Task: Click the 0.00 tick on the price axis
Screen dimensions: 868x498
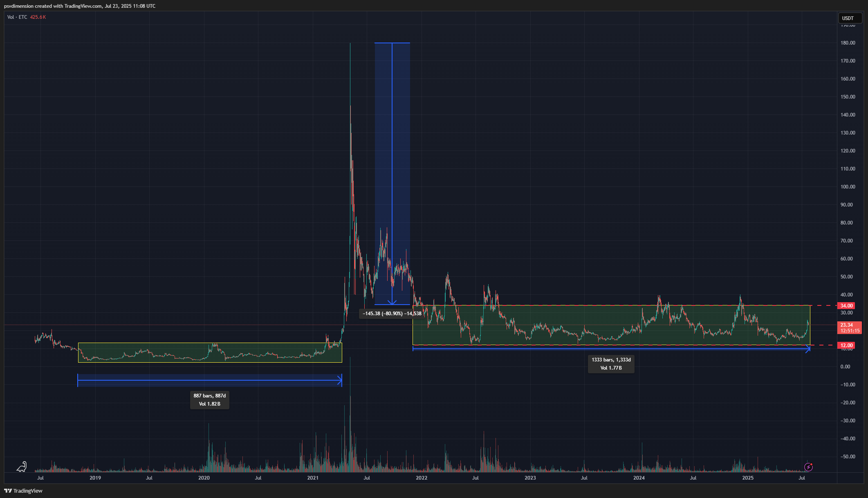Action: [x=845, y=367]
